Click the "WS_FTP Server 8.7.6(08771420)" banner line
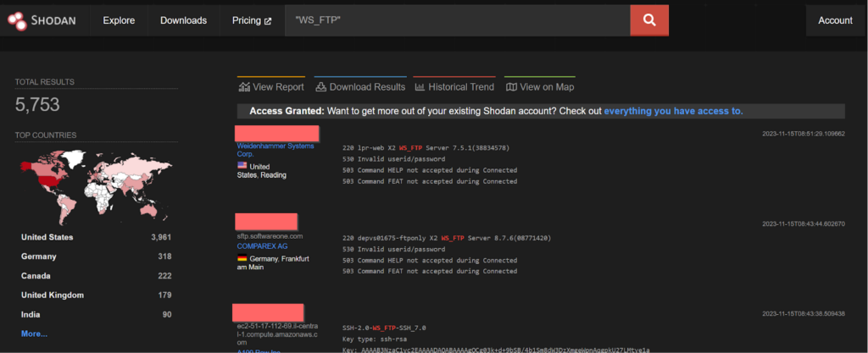The image size is (868, 353). pos(447,238)
